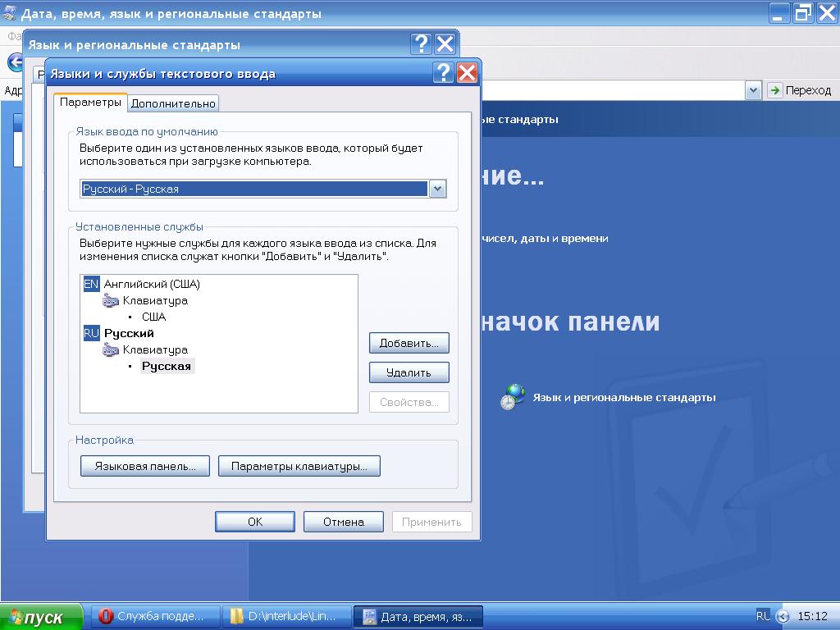
Task: Select Клавиатура under Русский
Action: (x=155, y=350)
